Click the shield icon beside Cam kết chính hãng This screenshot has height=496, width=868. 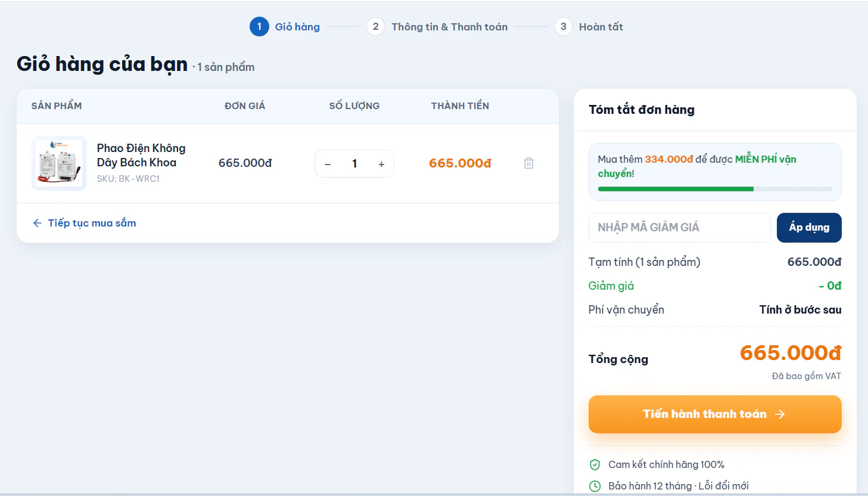click(595, 465)
